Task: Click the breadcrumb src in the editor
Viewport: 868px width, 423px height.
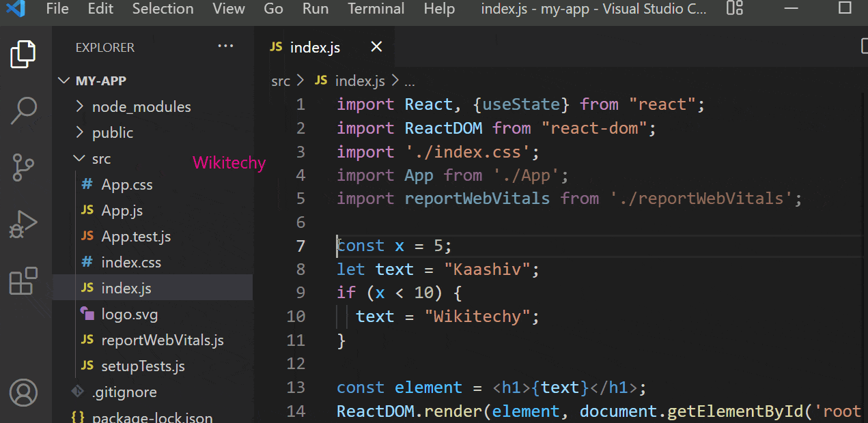Action: tap(280, 81)
